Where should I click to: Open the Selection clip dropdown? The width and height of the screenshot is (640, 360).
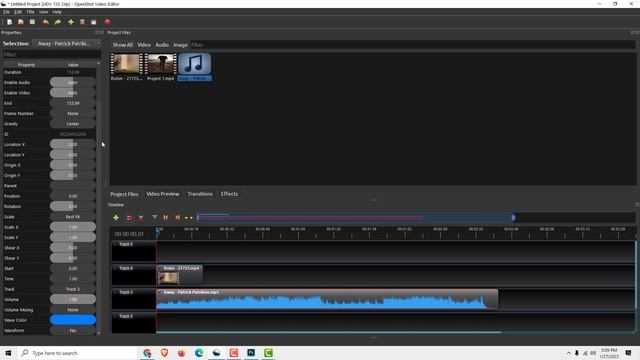click(67, 43)
